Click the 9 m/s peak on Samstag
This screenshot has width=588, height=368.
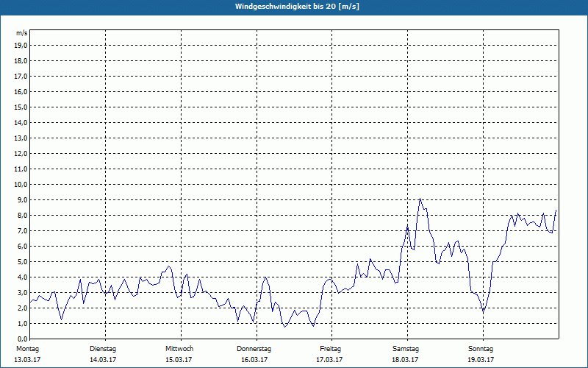click(420, 199)
